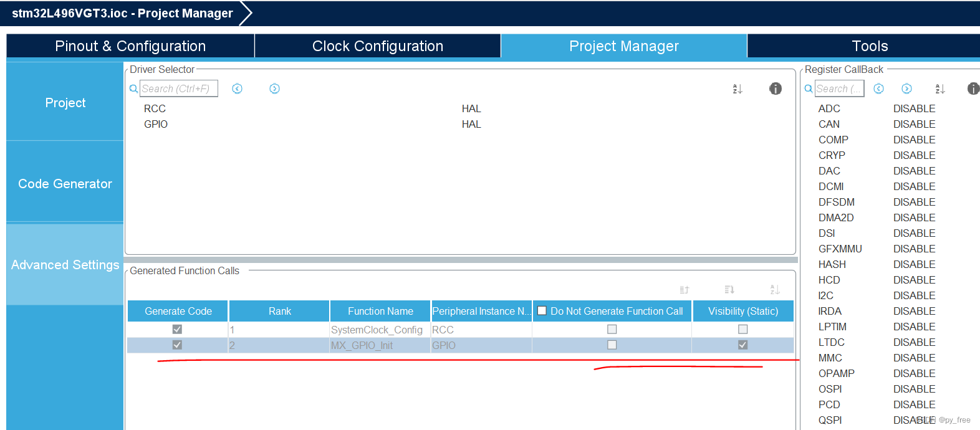The width and height of the screenshot is (980, 430).
Task: Select the DMA2D entry in Register CallBack
Action: (x=836, y=217)
